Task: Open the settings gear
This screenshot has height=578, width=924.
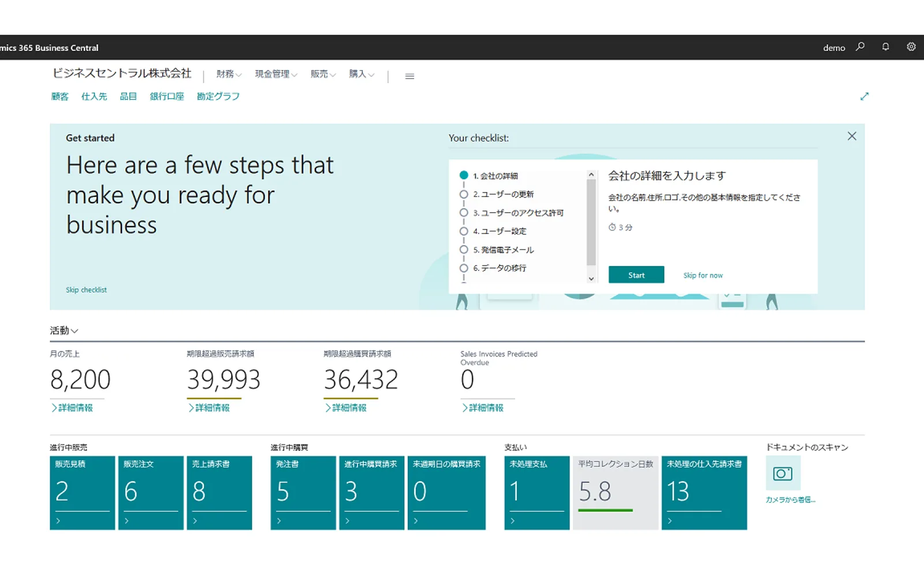Action: pyautogui.click(x=911, y=47)
